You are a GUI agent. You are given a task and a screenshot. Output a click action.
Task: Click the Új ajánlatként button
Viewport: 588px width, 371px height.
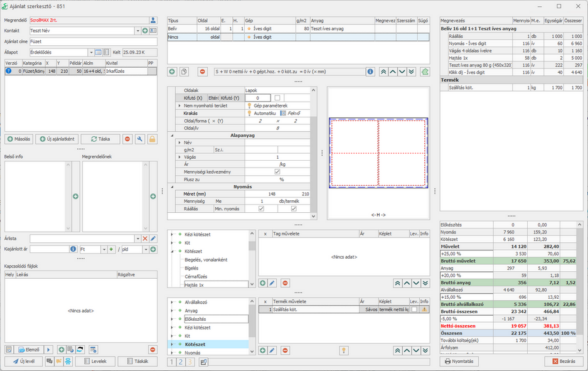pos(58,139)
